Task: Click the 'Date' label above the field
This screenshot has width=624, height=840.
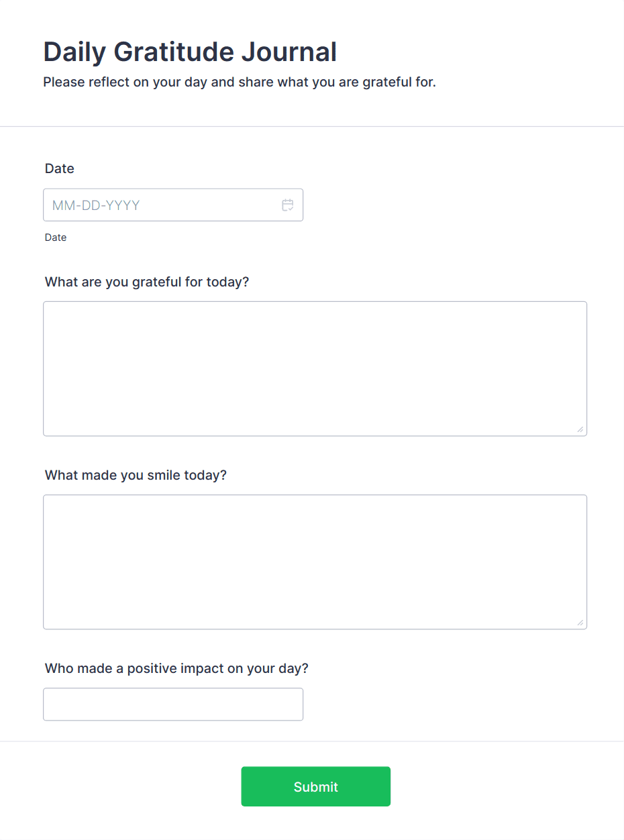Action: coord(60,169)
